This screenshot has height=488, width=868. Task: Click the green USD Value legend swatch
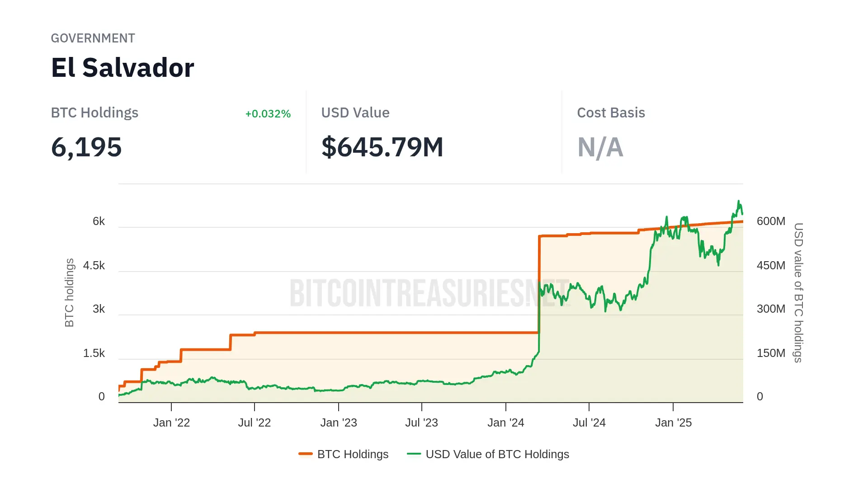pyautogui.click(x=414, y=454)
